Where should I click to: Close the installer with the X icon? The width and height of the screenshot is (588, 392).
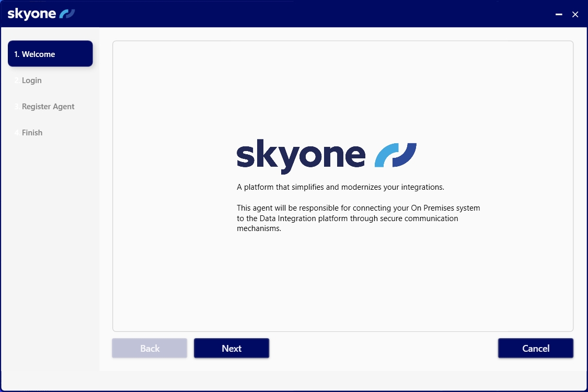point(575,15)
